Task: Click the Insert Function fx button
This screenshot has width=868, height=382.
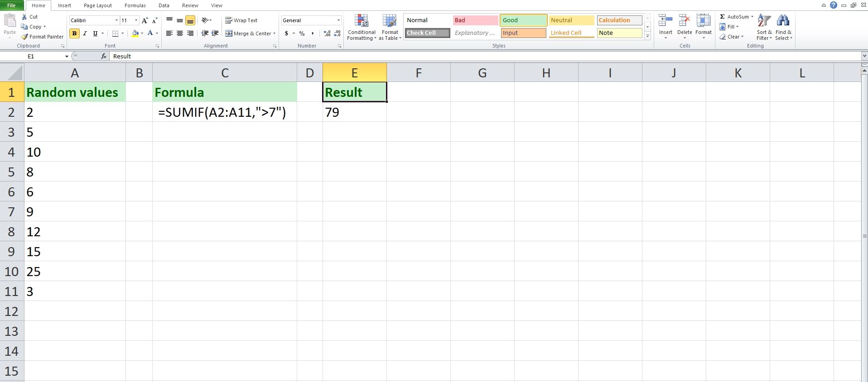Action: pos(104,56)
